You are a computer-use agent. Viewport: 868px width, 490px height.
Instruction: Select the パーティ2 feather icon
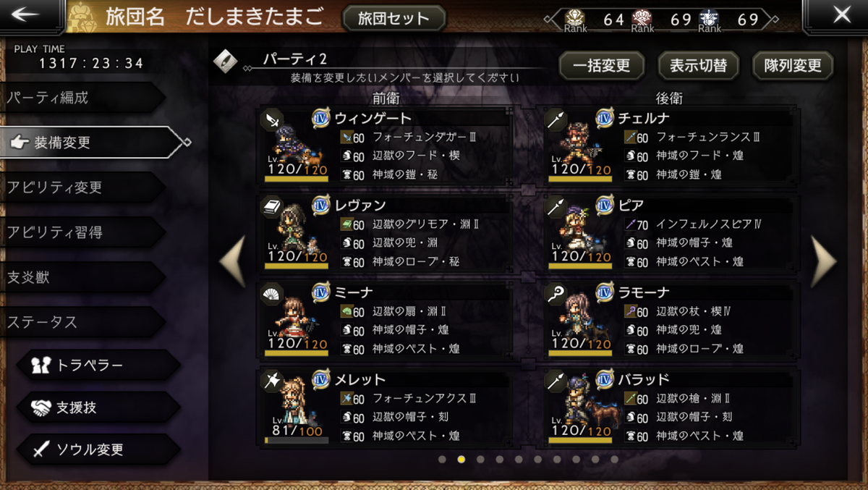226,62
